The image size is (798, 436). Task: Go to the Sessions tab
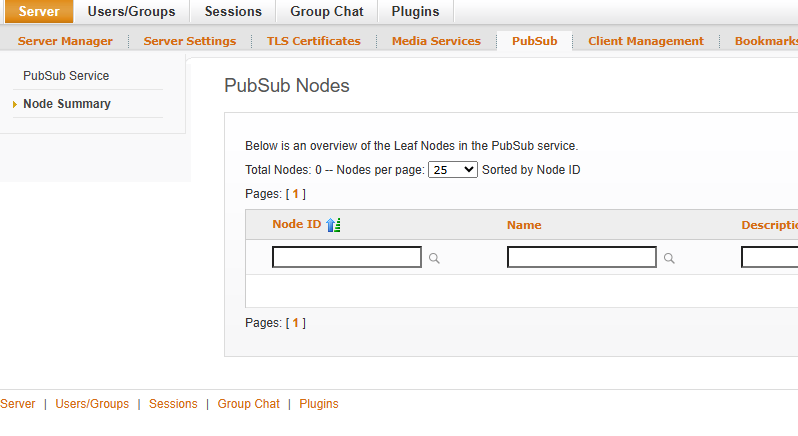click(233, 12)
